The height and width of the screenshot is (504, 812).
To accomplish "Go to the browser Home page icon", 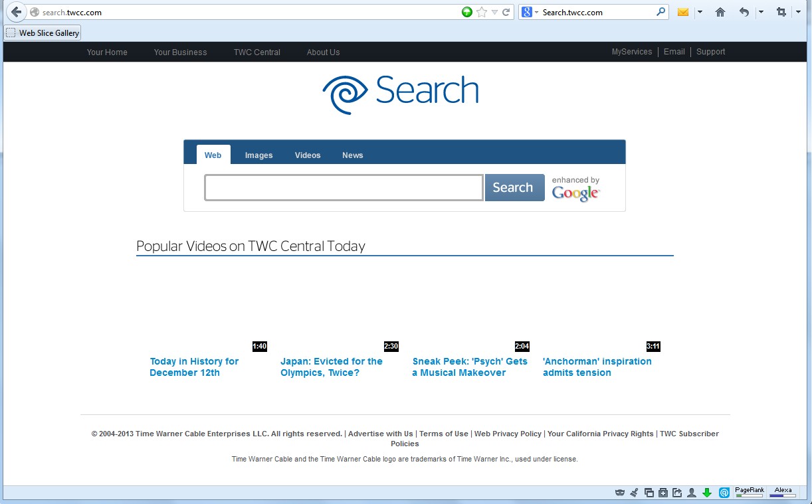I will (x=720, y=12).
